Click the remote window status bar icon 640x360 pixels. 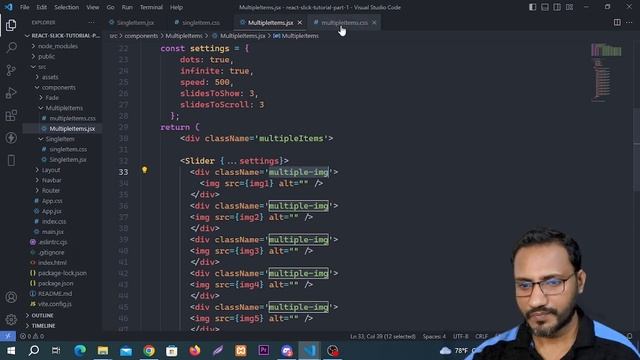(8, 336)
